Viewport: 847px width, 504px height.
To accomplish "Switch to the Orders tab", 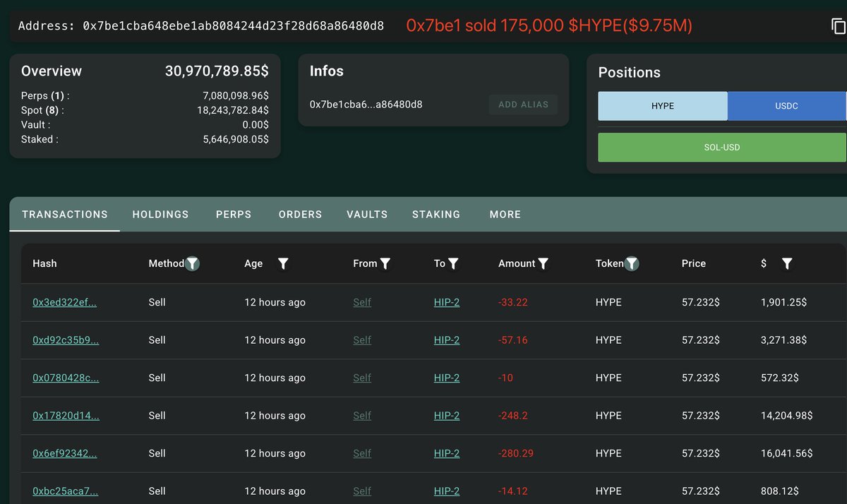I will tap(300, 214).
